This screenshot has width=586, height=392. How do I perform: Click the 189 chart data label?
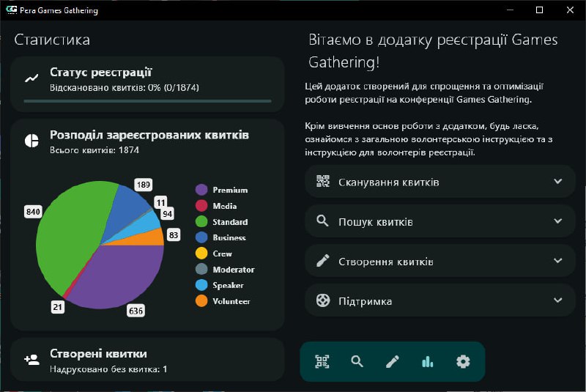click(143, 184)
